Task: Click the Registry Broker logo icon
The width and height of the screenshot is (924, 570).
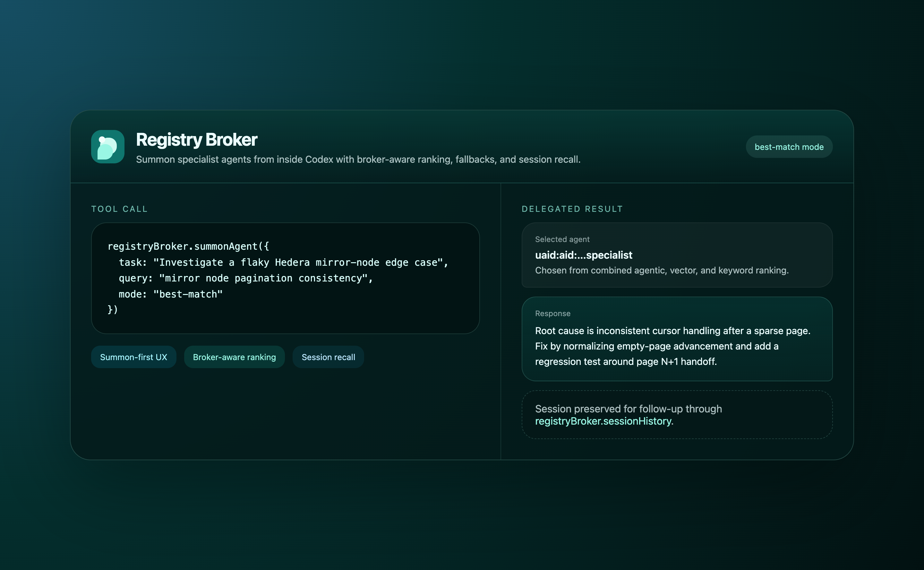Action: tap(108, 147)
